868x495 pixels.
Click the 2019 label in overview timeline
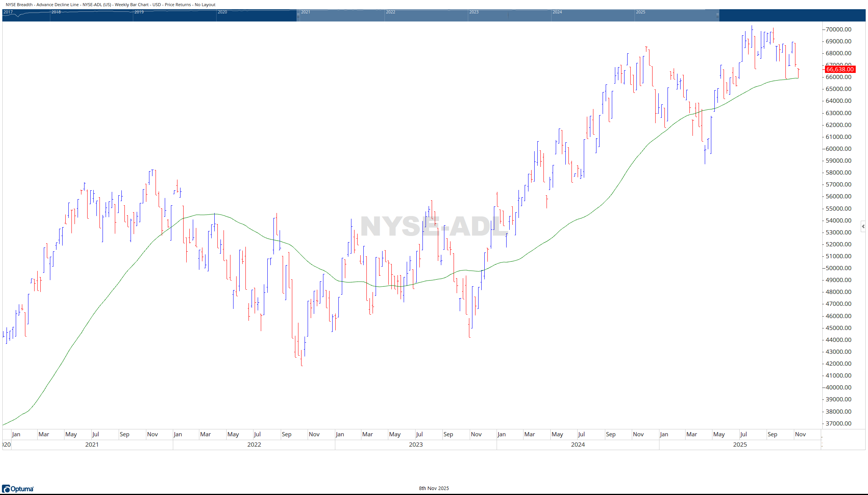[x=139, y=12]
